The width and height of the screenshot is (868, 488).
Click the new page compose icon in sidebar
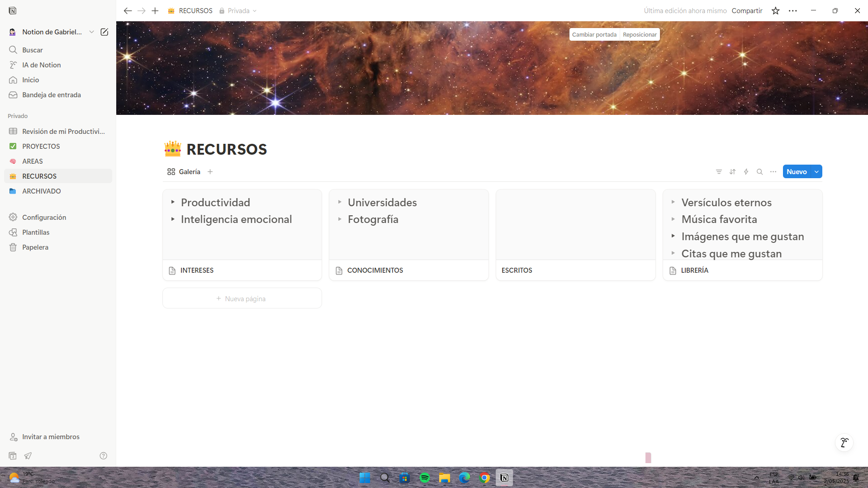pos(104,32)
